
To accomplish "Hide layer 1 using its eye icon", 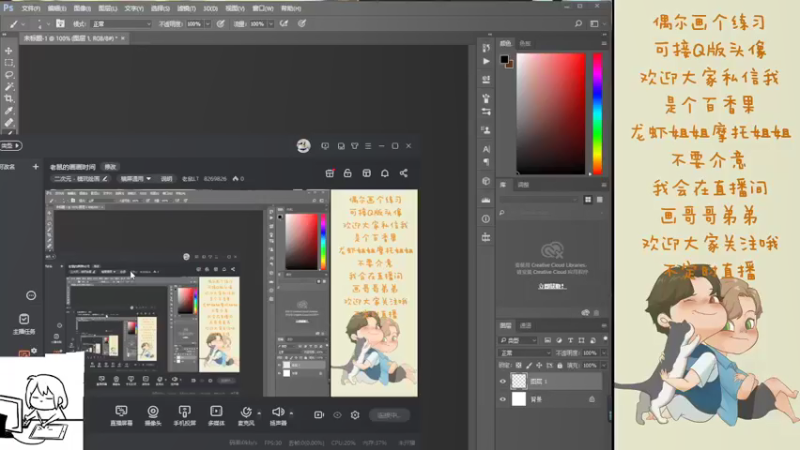I will pos(503,381).
